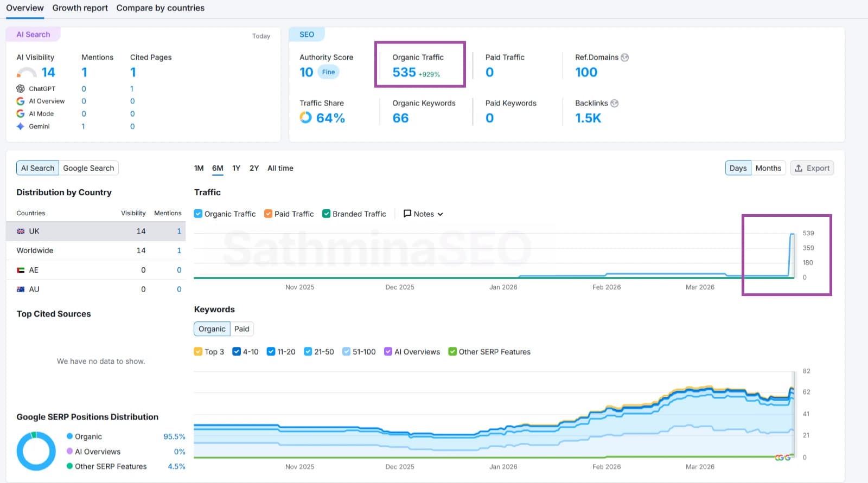Open the Organic Keywords value 66

[x=400, y=118]
